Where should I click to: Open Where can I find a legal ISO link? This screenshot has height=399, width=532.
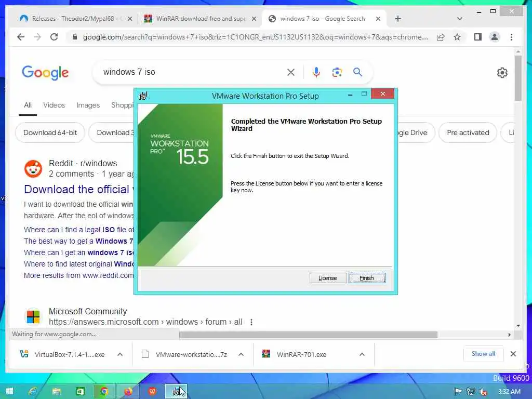(79, 230)
